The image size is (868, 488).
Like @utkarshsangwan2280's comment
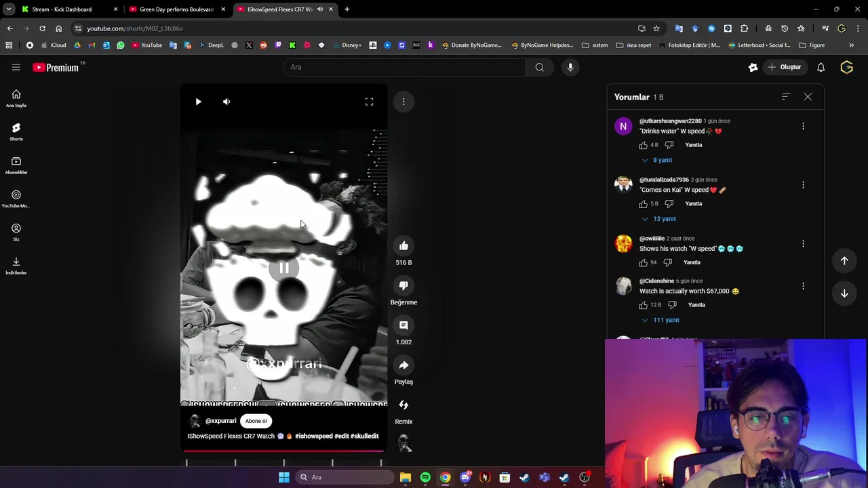[643, 145]
